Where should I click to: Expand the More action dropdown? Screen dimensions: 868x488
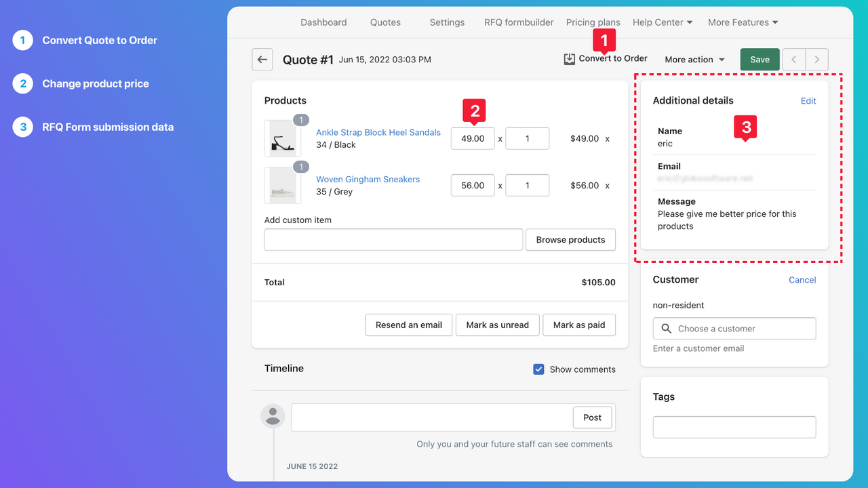point(694,60)
